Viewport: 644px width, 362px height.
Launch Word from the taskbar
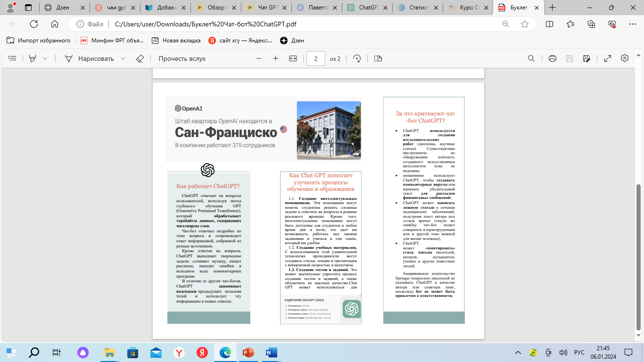pyautogui.click(x=272, y=352)
